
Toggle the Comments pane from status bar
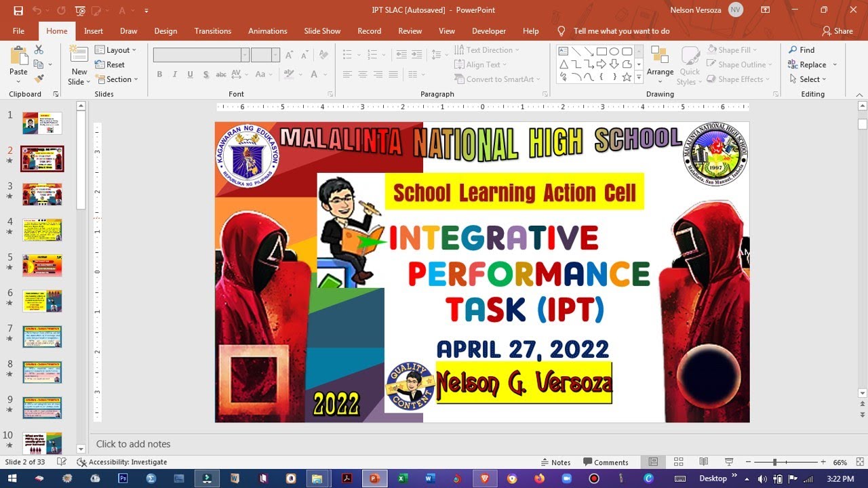(606, 462)
